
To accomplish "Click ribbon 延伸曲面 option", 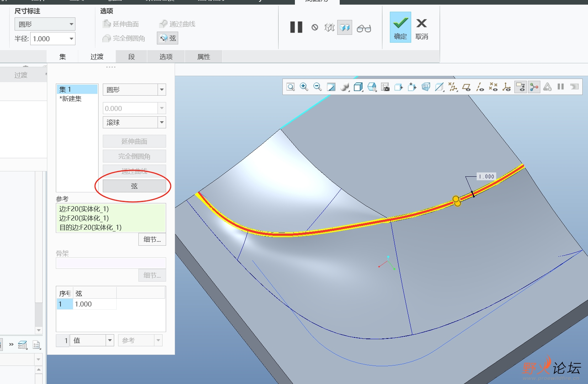I will tap(121, 24).
